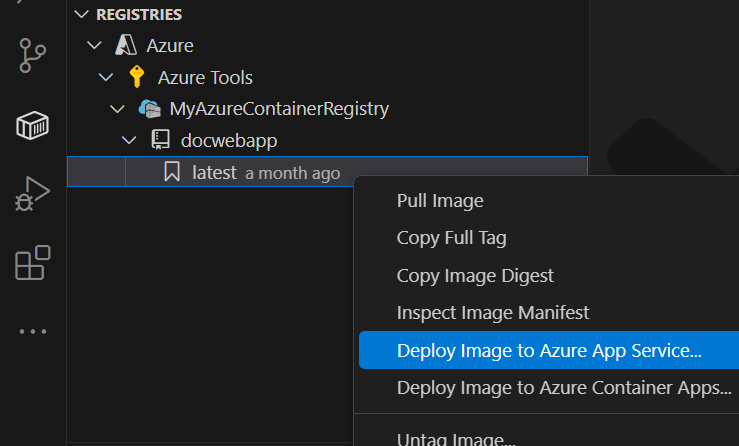The height and width of the screenshot is (446, 739).
Task: Choose Pull Image from context menu
Action: click(440, 201)
